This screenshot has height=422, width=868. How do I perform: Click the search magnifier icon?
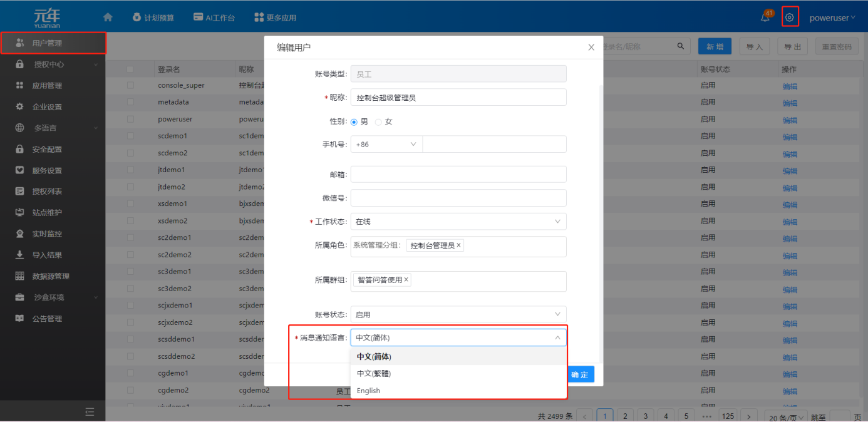tap(681, 46)
